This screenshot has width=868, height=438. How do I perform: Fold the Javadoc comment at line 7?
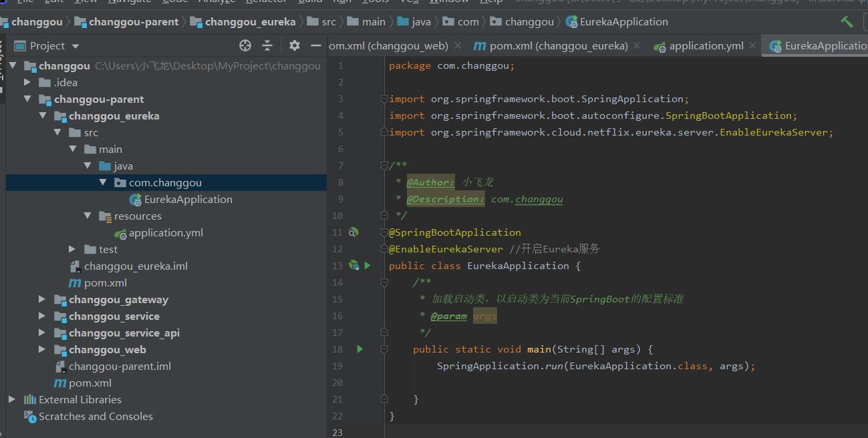(384, 166)
